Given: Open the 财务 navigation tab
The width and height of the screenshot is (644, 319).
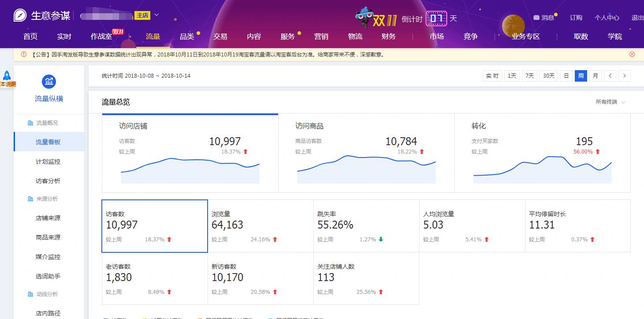Looking at the screenshot, I should [388, 36].
